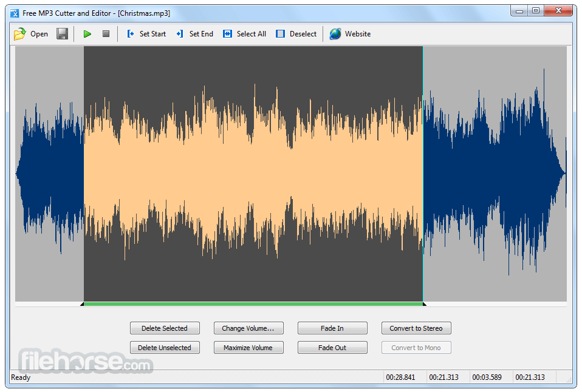This screenshot has width=582, height=392.
Task: Stop playback with the square Stop button
Action: tap(106, 34)
